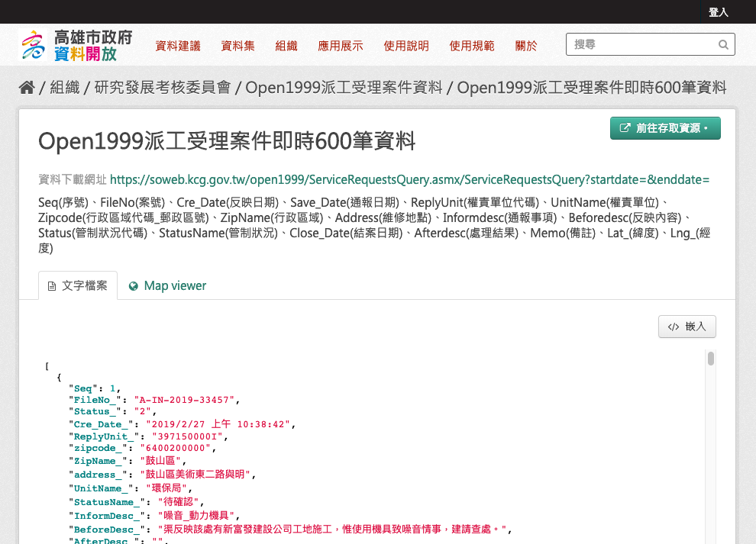
Task: Click the 登入 login link
Action: point(718,12)
